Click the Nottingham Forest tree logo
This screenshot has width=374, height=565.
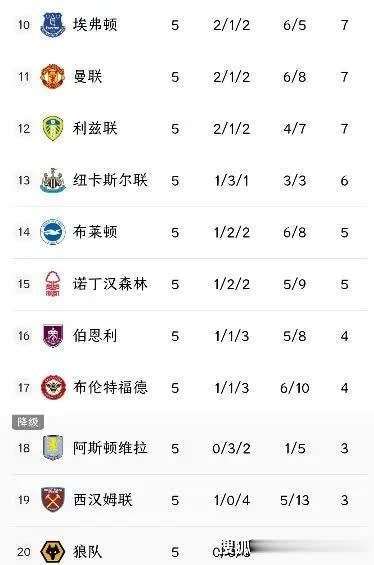(53, 284)
